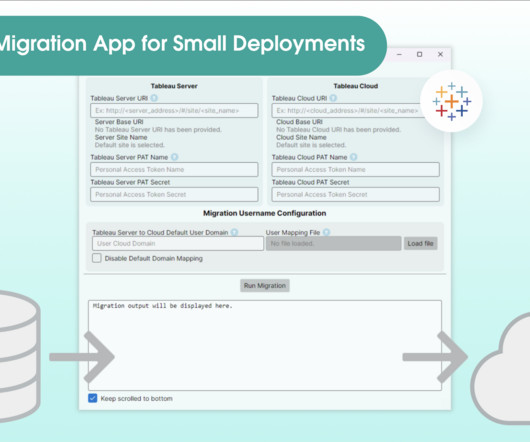Minimize the migration app window
The width and height of the screenshot is (530, 442).
coord(399,54)
